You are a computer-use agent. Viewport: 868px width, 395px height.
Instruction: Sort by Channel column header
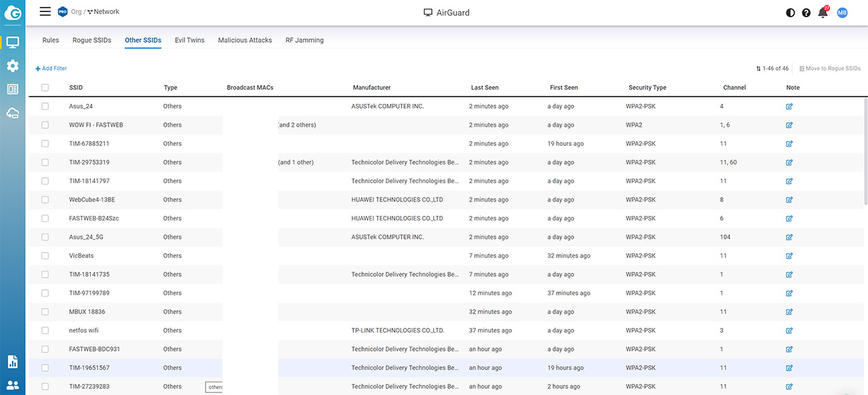[x=734, y=88]
